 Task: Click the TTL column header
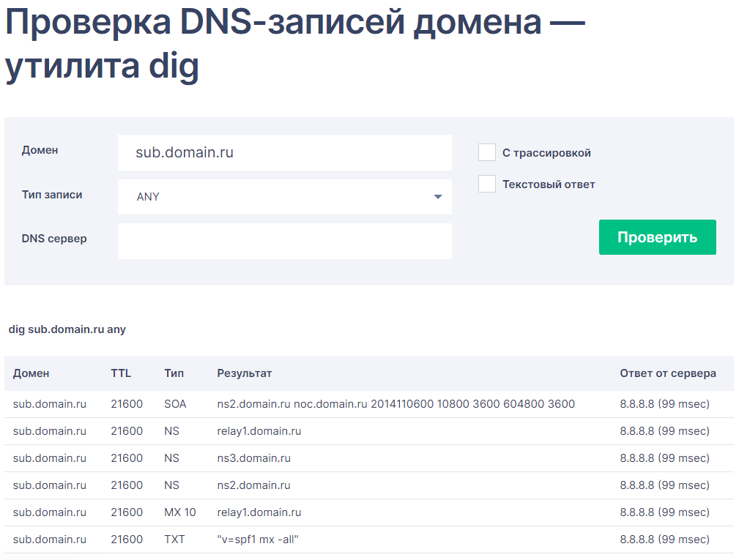pos(121,373)
